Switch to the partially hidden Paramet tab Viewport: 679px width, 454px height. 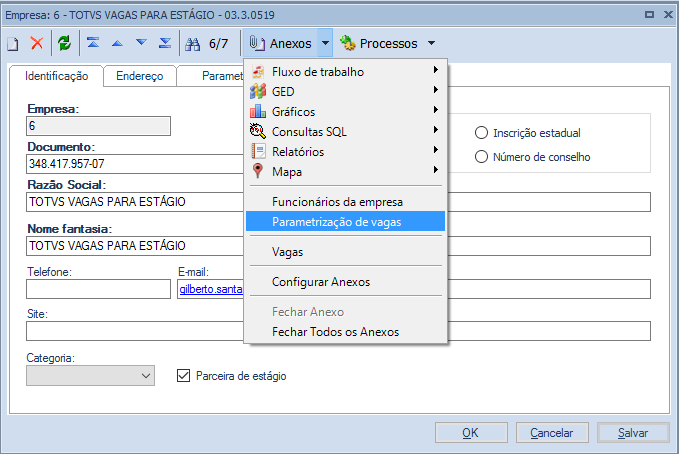211,76
